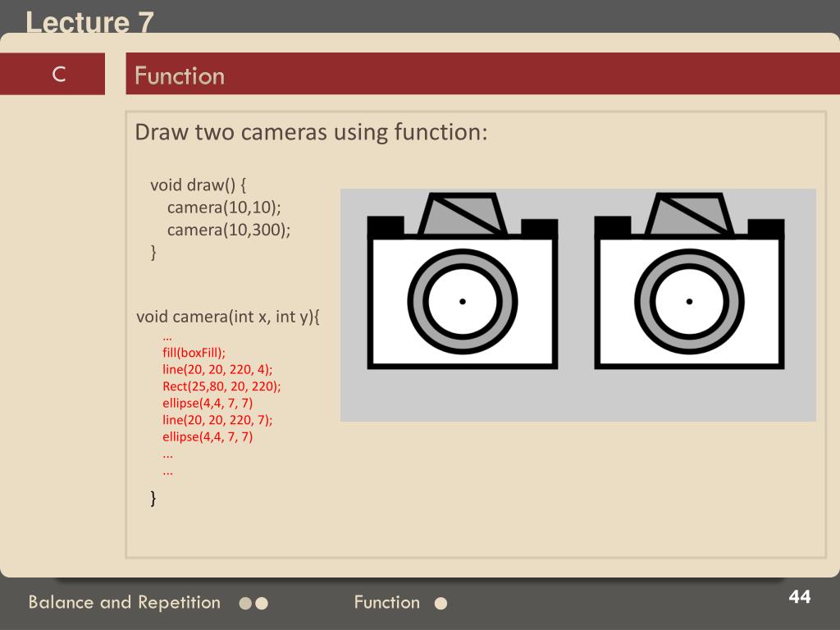Click the right camera's gray viewfinder top
Screen dimensions: 840x630
click(689, 214)
